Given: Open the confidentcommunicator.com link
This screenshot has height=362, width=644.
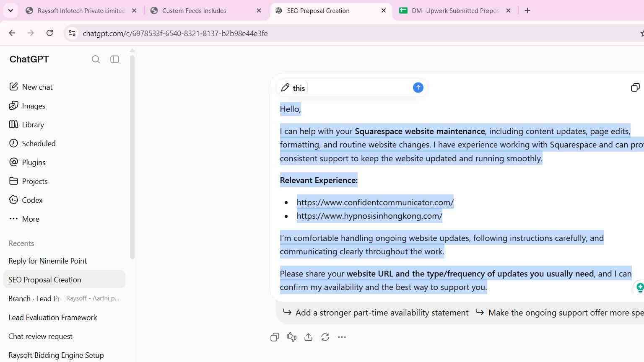Looking at the screenshot, I should click(x=375, y=202).
